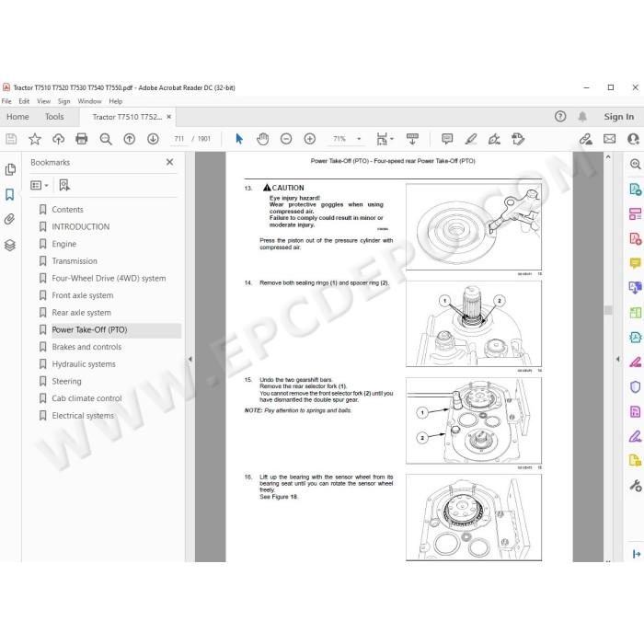Go to the next page arrow
The height and width of the screenshot is (644, 644).
[x=153, y=139]
